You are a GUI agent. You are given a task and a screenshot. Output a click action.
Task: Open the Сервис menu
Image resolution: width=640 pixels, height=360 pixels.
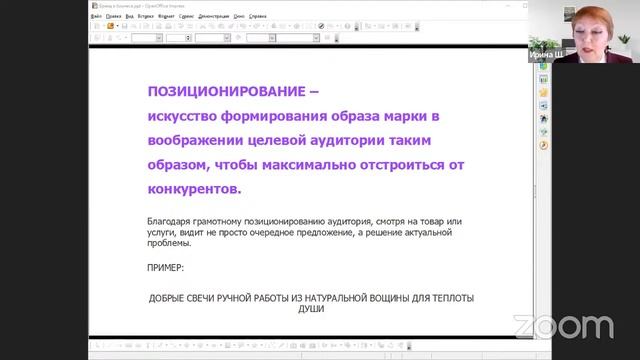(186, 16)
